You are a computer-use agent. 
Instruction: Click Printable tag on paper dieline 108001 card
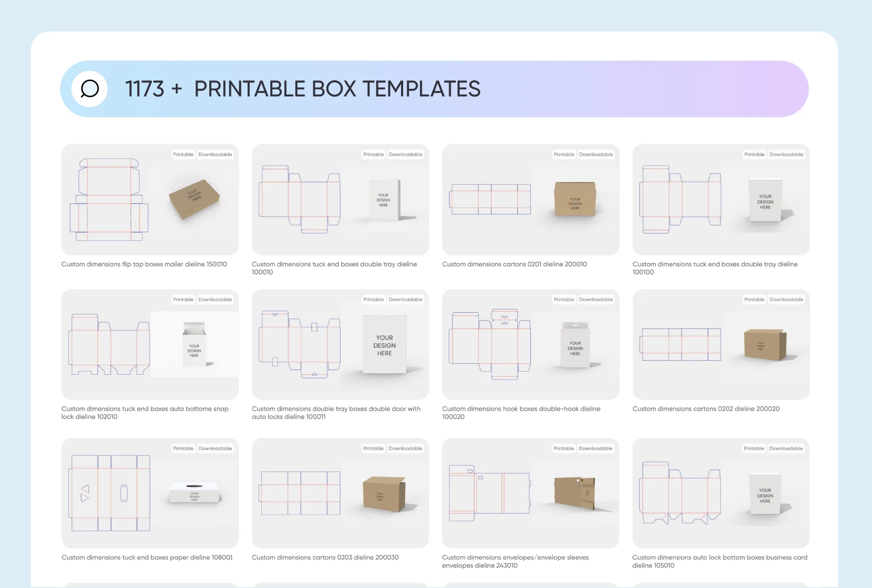pyautogui.click(x=183, y=448)
